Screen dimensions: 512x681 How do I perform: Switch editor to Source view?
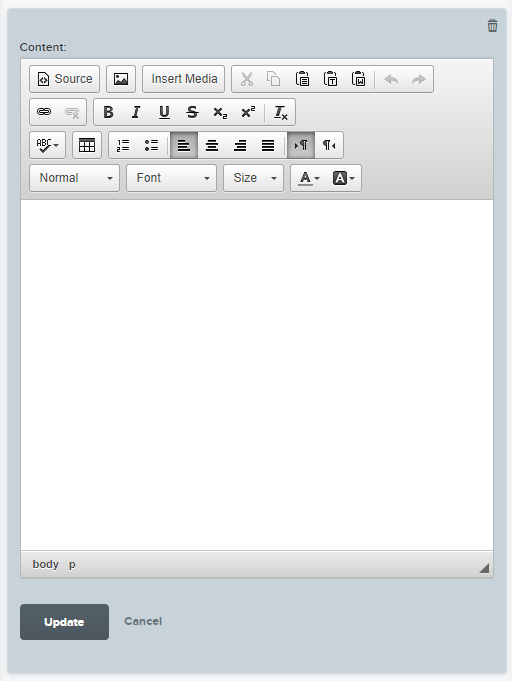(x=65, y=79)
